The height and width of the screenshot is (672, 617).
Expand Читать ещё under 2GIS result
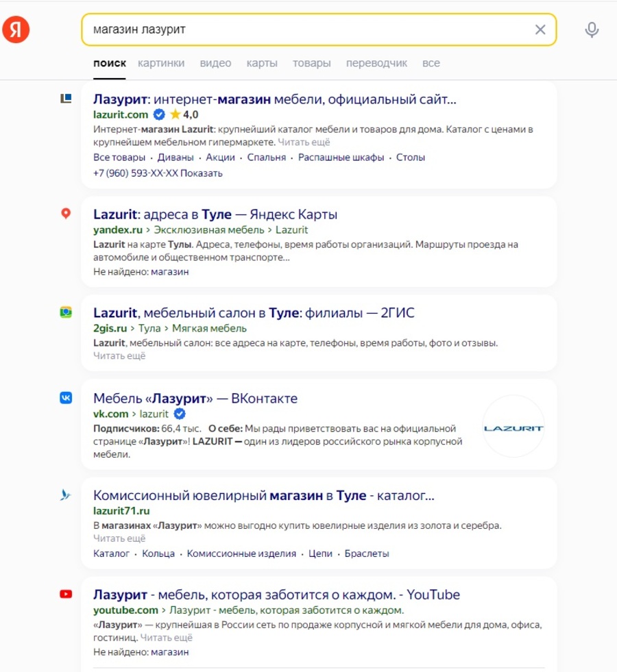(x=119, y=356)
